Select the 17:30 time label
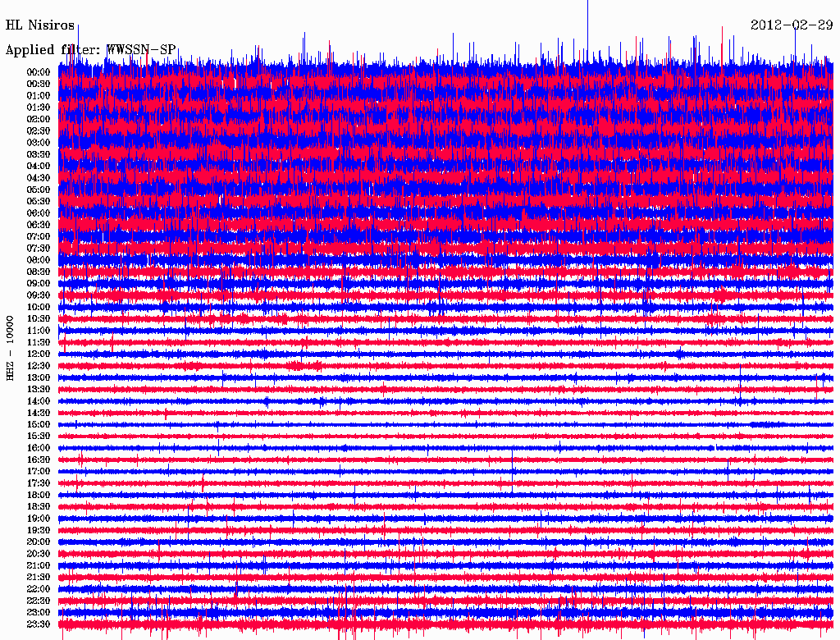Screen dimensions: 840x640 coord(39,483)
